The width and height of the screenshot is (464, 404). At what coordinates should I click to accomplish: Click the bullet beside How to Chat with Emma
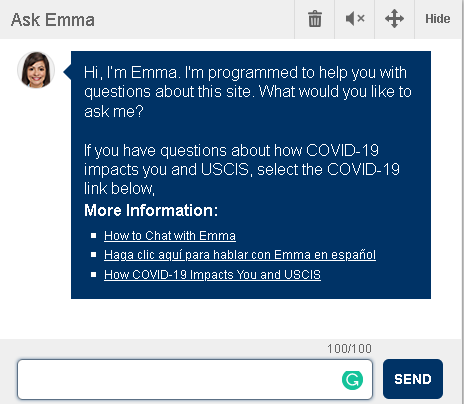pos(93,236)
